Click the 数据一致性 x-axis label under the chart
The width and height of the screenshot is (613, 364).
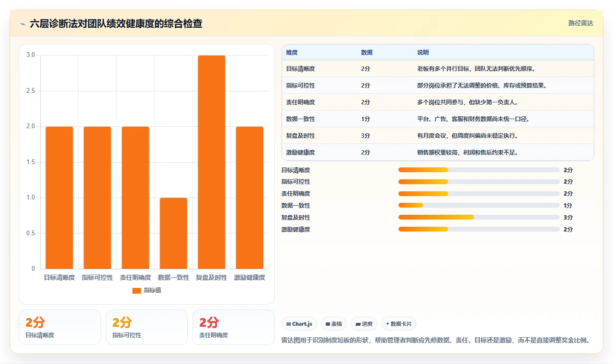tap(173, 277)
